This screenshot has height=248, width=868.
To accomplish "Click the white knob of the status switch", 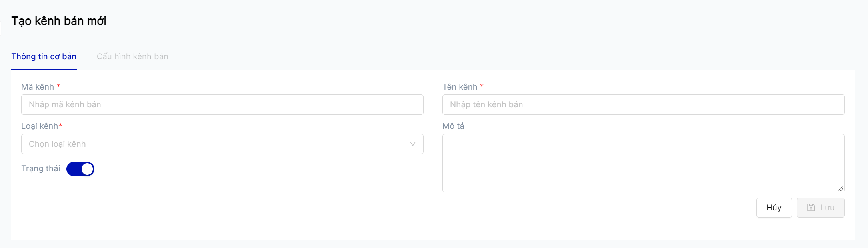I will tap(87, 169).
